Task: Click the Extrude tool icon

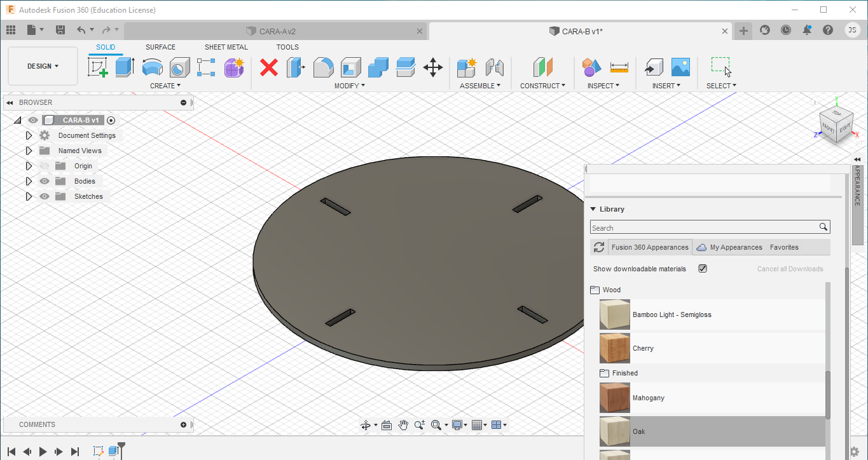Action: coord(125,67)
